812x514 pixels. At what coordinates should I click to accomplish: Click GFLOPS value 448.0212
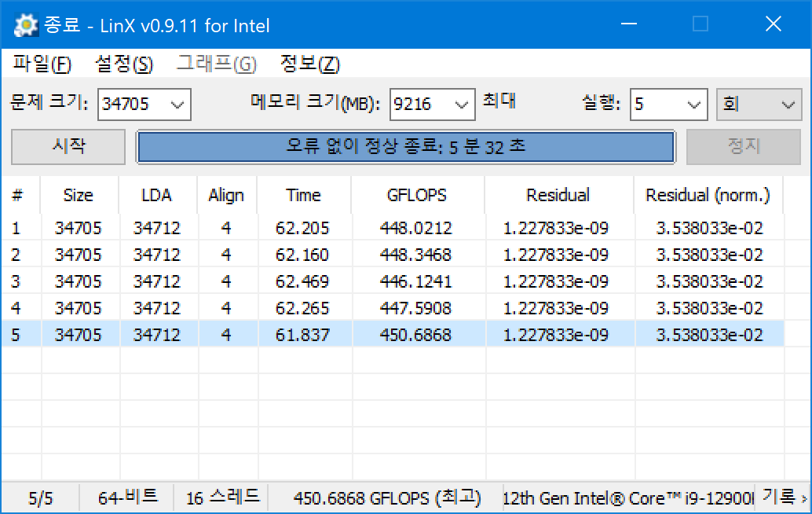pos(416,228)
